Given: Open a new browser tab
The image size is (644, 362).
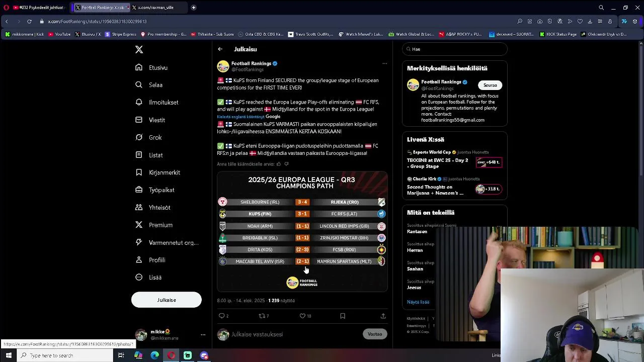Looking at the screenshot, I should pyautogui.click(x=194, y=8).
